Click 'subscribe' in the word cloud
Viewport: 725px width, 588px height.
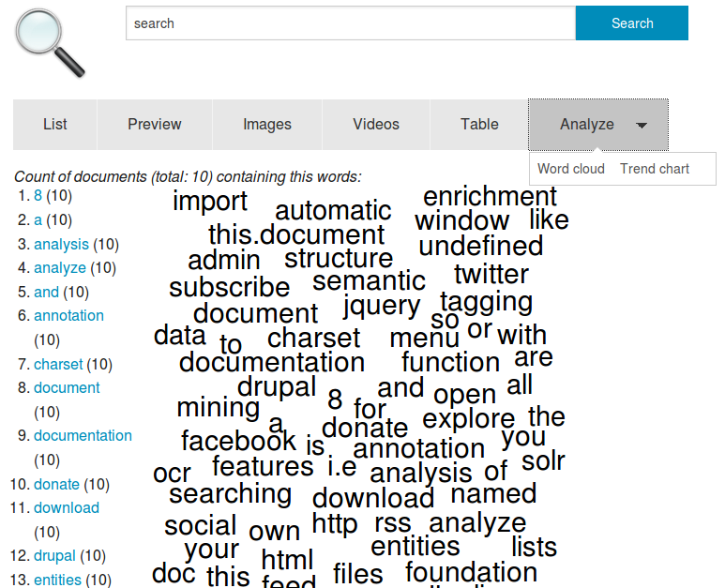tap(230, 287)
